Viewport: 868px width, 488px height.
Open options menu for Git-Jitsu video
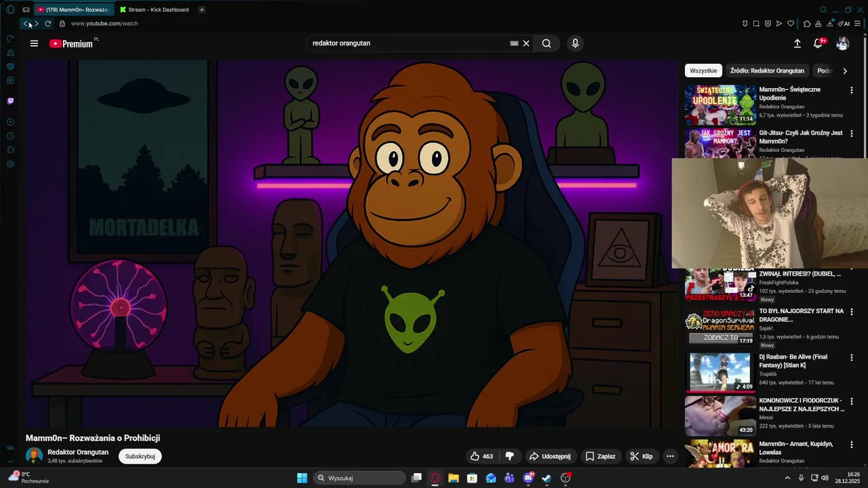852,134
